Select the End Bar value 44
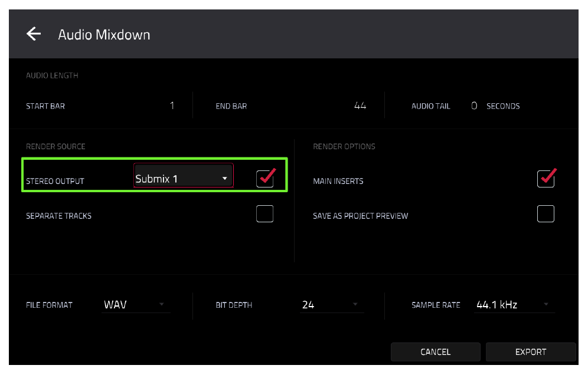The height and width of the screenshot is (375, 588). tap(360, 106)
